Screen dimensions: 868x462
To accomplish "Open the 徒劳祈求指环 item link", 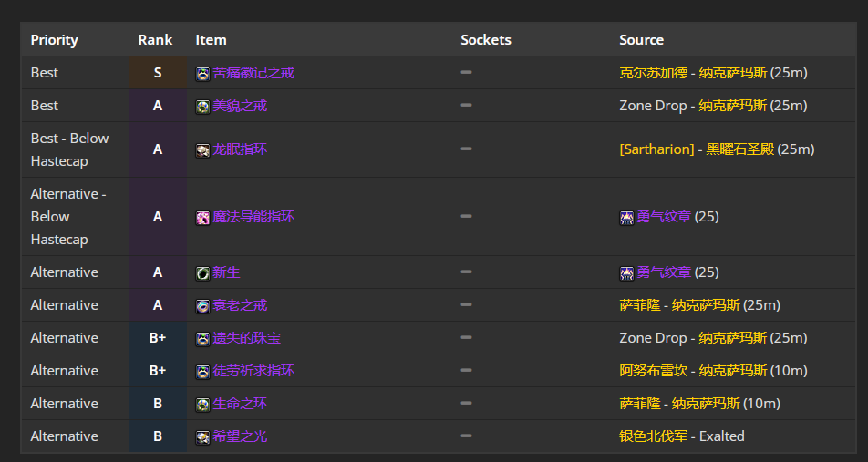I will (253, 370).
